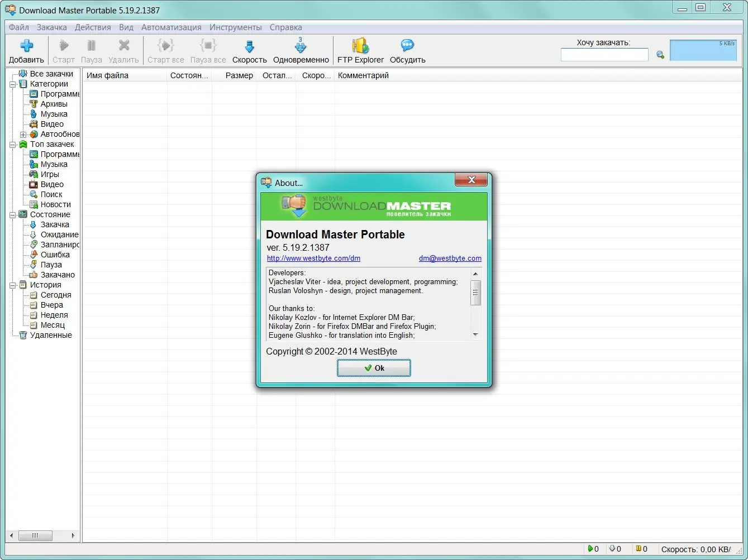
Task: Collapse the История branch
Action: click(13, 285)
